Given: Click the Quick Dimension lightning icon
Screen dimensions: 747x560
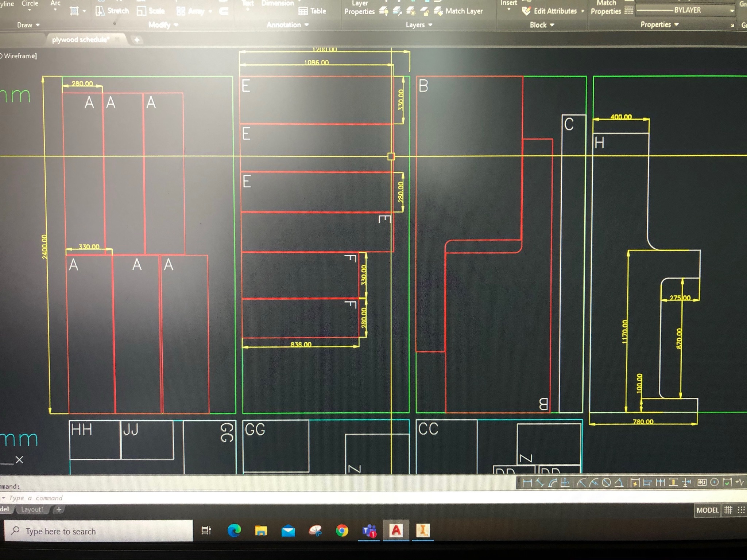Looking at the screenshot, I should (x=635, y=483).
